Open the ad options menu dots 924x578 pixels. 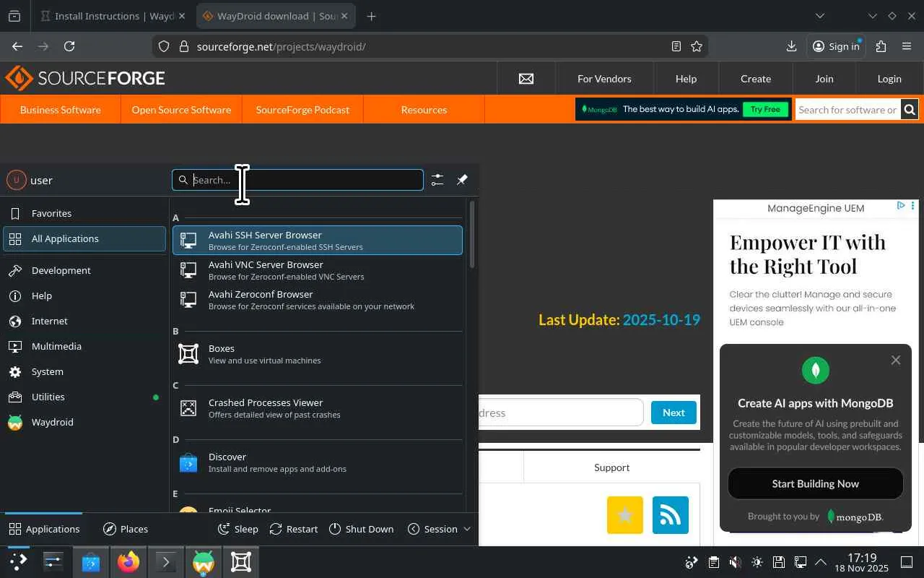click(x=913, y=206)
